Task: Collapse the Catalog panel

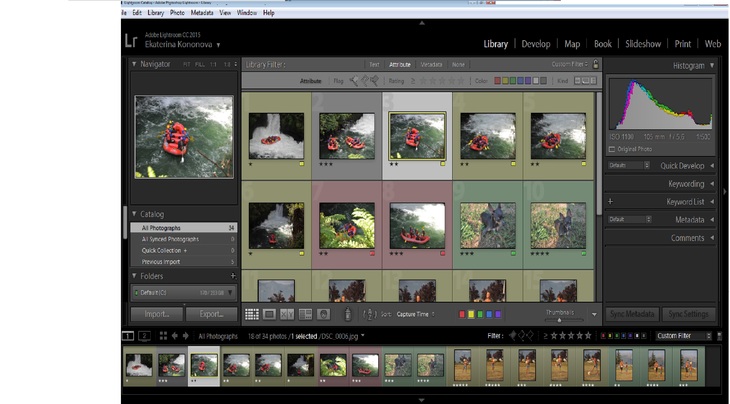Action: (134, 214)
